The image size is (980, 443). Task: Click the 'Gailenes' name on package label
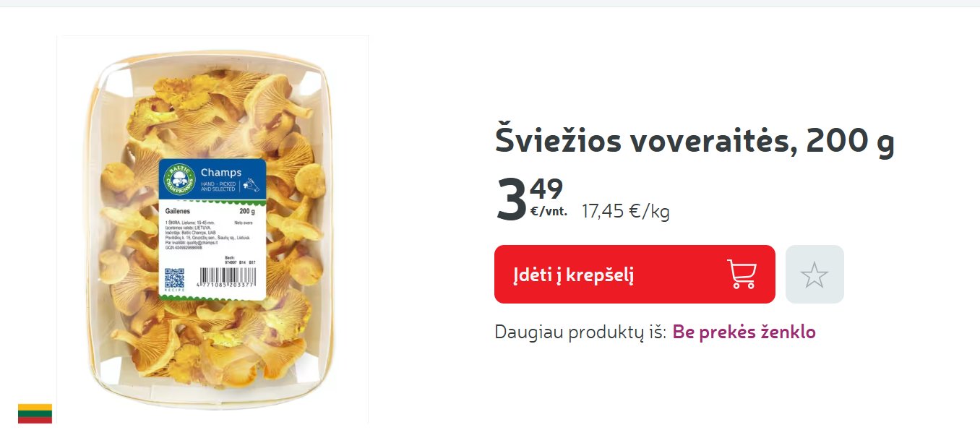[178, 212]
